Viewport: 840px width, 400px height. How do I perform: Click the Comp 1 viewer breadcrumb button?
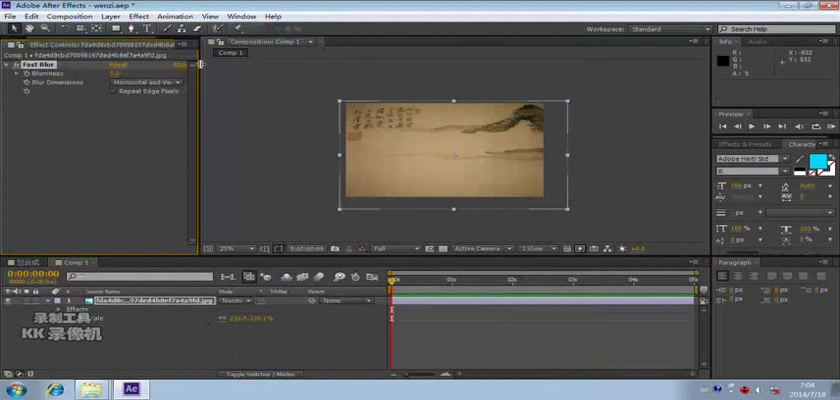pos(230,52)
